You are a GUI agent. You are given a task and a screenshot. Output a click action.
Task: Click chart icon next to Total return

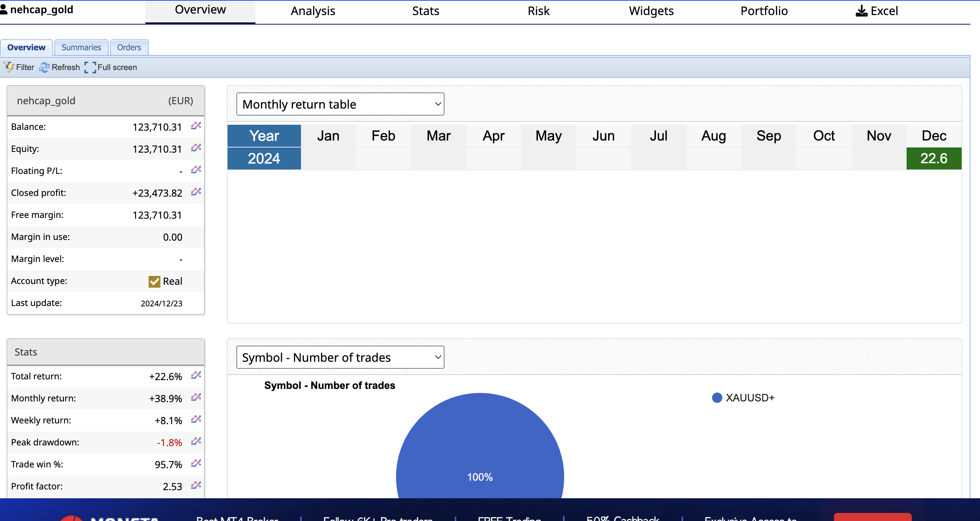click(x=196, y=375)
